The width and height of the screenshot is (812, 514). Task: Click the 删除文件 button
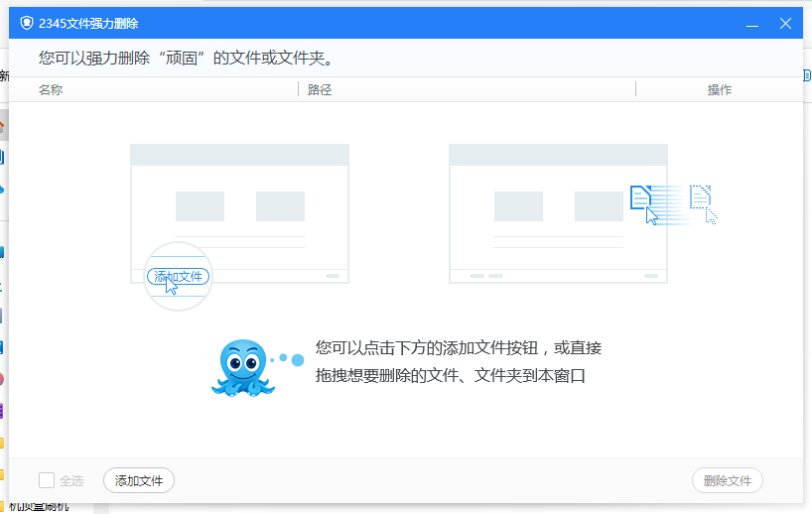(x=727, y=481)
